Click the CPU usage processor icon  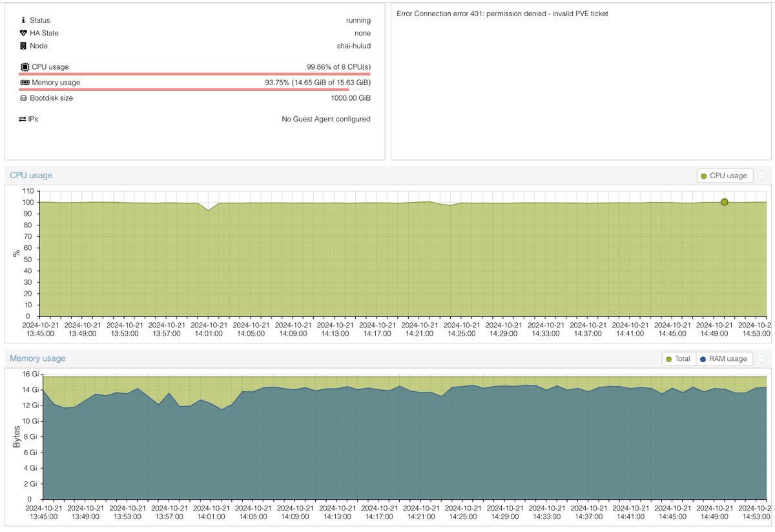[25, 66]
